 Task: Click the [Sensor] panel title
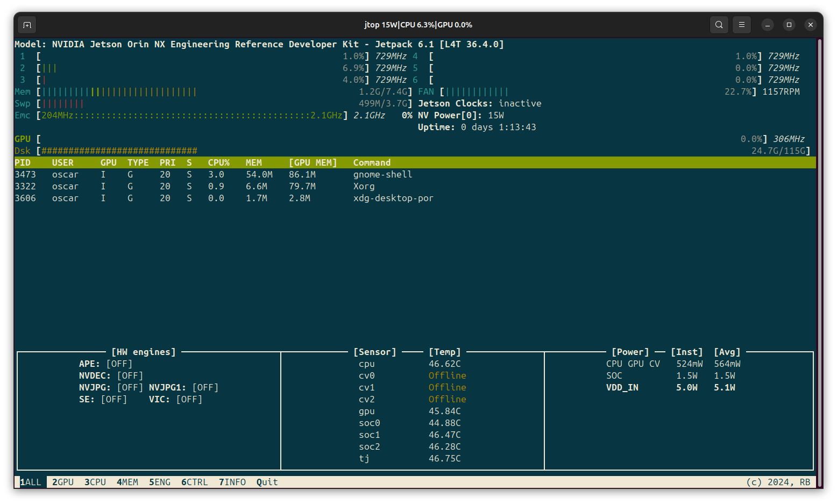(x=375, y=352)
